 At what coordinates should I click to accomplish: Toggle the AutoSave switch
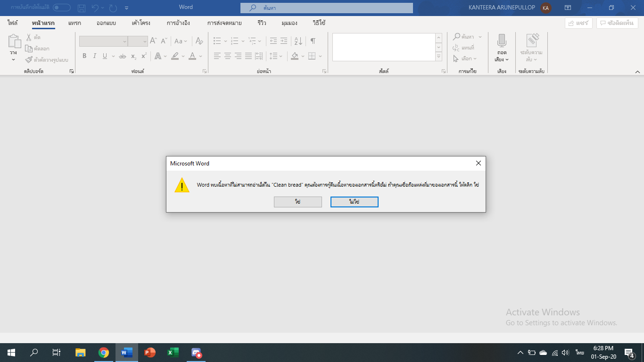[62, 8]
